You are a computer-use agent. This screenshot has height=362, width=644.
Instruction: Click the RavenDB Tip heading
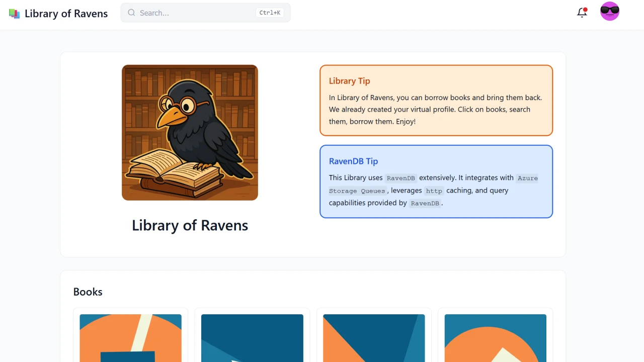tap(353, 161)
